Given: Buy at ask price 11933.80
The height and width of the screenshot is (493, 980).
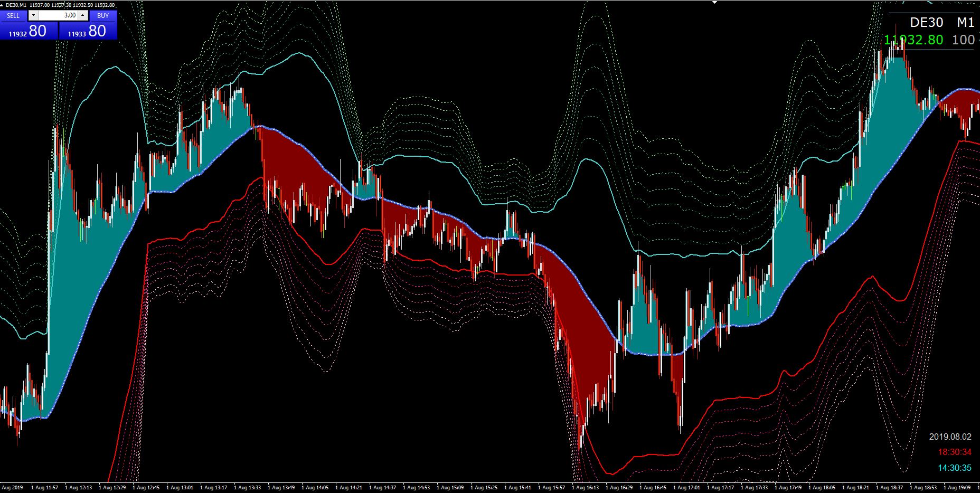Looking at the screenshot, I should (x=88, y=31).
